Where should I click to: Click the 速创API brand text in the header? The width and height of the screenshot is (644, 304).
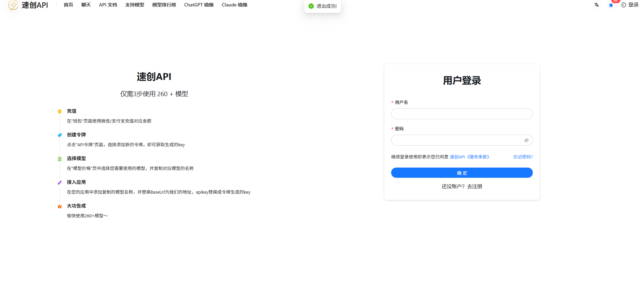(x=35, y=5)
